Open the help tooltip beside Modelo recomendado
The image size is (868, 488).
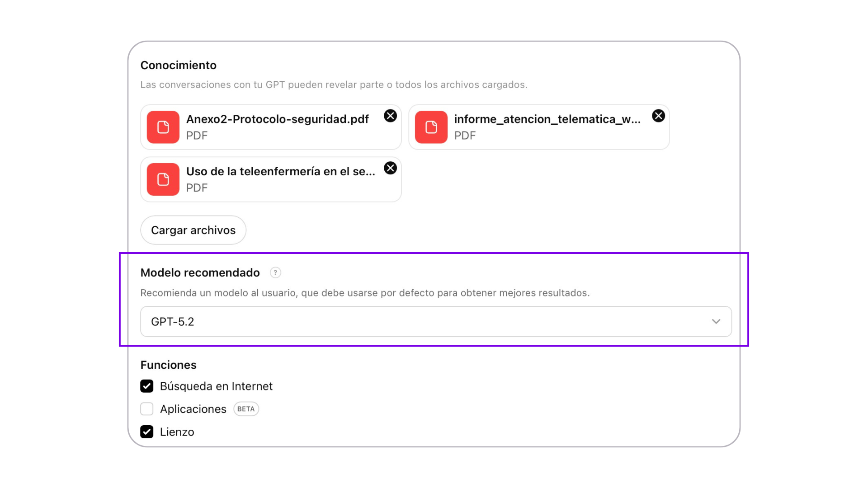[275, 272]
